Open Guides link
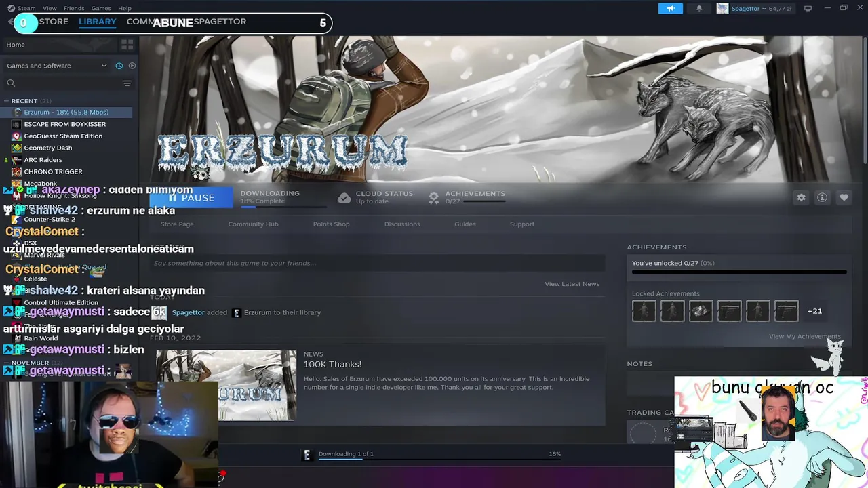Viewport: 868px width, 488px height. pyautogui.click(x=465, y=224)
